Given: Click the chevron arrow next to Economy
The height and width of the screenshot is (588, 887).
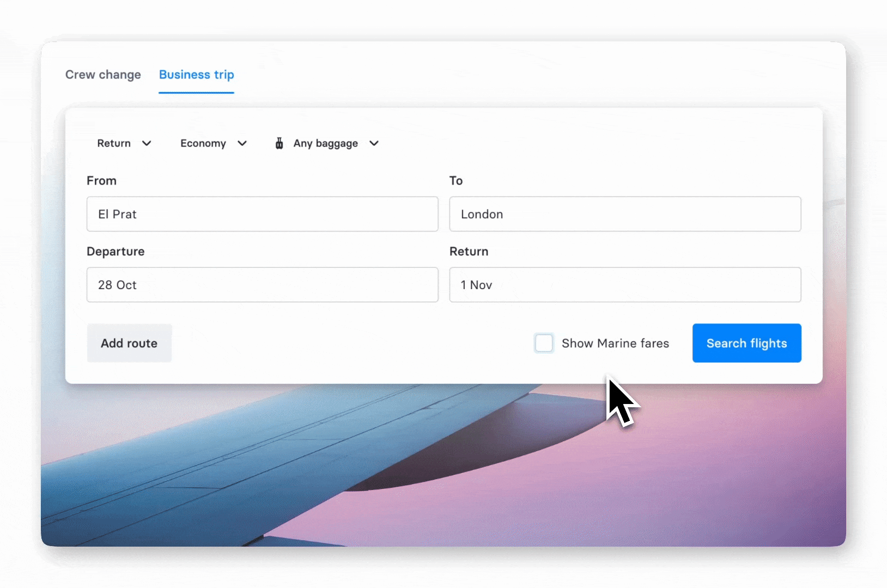Looking at the screenshot, I should (x=242, y=143).
